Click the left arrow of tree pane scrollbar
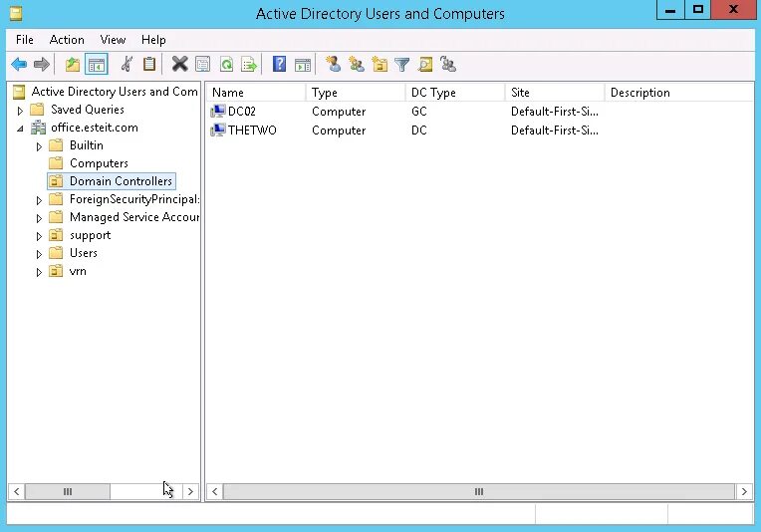This screenshot has height=532, width=761. coord(17,492)
